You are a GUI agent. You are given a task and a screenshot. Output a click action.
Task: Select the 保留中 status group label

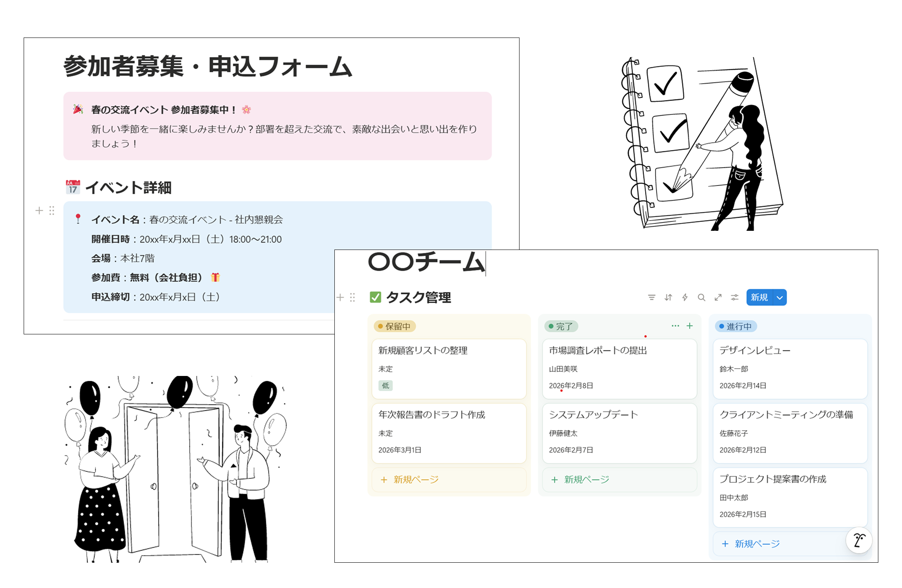click(x=394, y=326)
